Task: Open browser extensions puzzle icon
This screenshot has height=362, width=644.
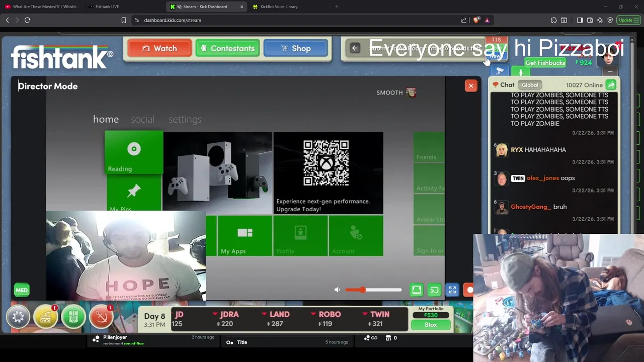Action: coord(554,20)
